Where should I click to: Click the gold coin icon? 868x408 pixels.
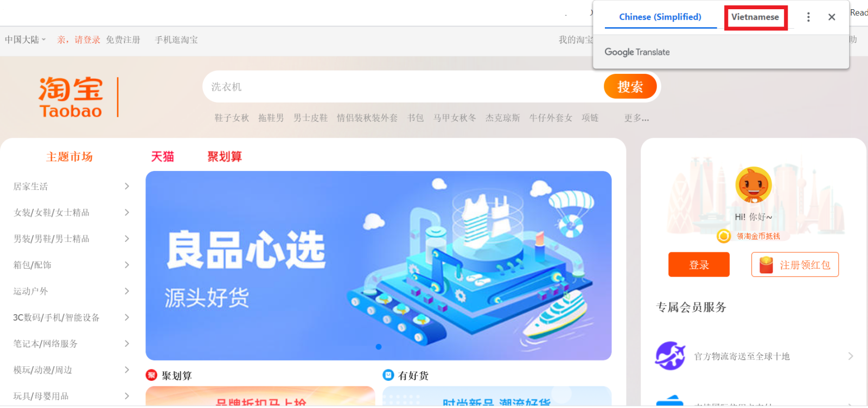[x=724, y=236]
